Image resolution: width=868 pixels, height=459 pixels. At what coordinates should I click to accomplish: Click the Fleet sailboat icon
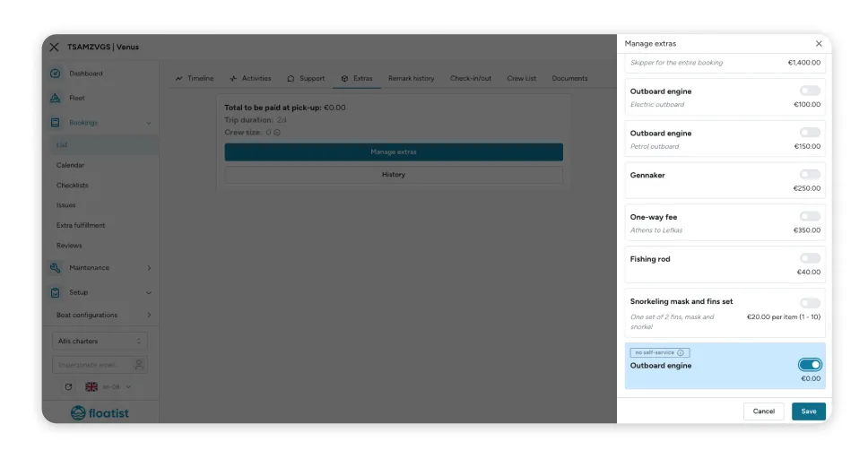pos(56,98)
